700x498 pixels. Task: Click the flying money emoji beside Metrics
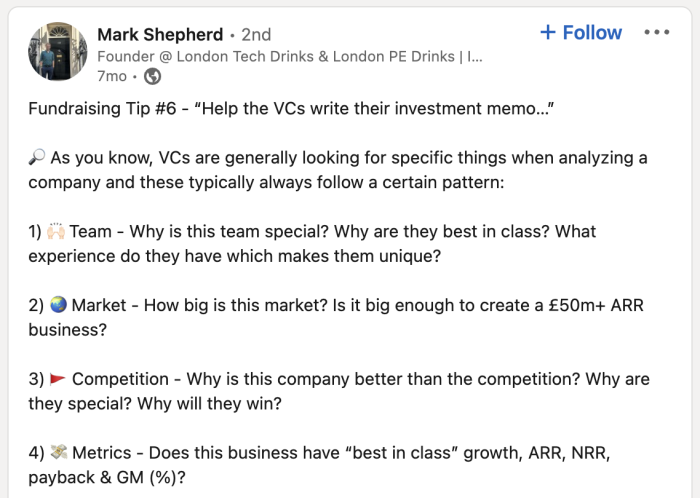pos(58,452)
